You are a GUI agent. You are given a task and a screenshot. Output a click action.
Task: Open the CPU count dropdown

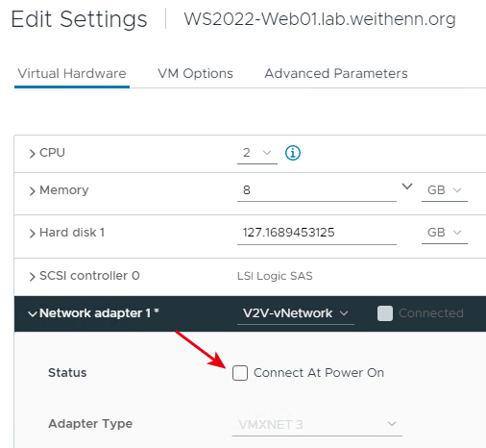257,153
